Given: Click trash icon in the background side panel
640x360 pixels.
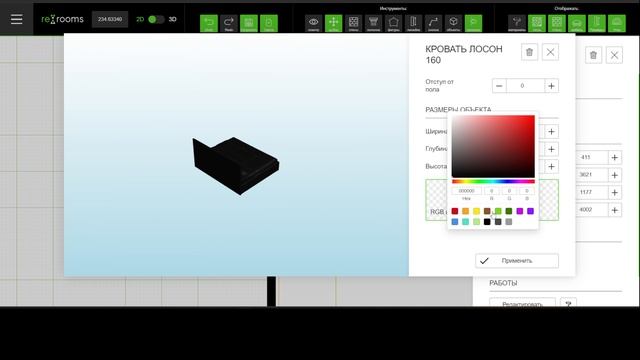Looking at the screenshot, I should tap(593, 55).
